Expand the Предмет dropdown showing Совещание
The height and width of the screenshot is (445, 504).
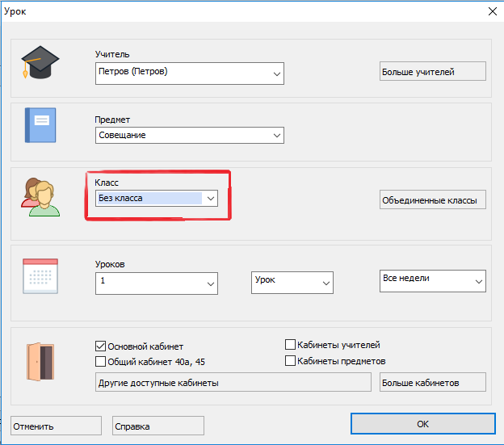click(x=189, y=136)
